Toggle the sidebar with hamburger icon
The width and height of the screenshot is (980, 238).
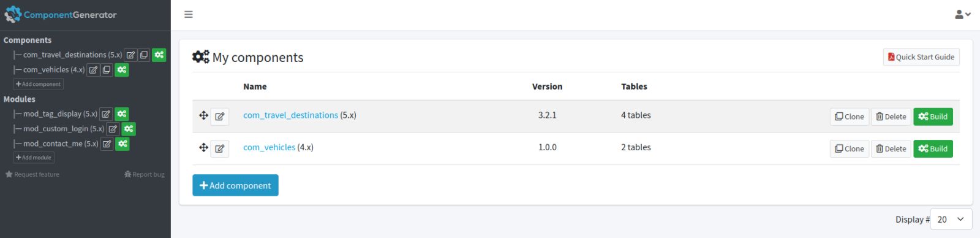(189, 14)
